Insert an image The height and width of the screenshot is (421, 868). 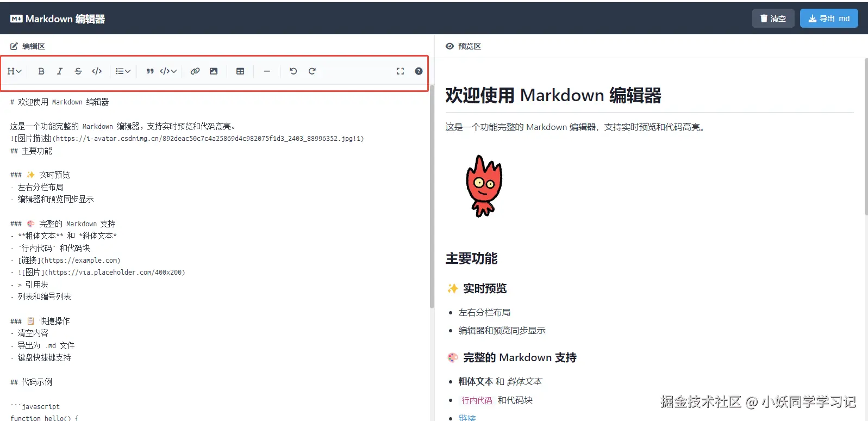(x=214, y=71)
